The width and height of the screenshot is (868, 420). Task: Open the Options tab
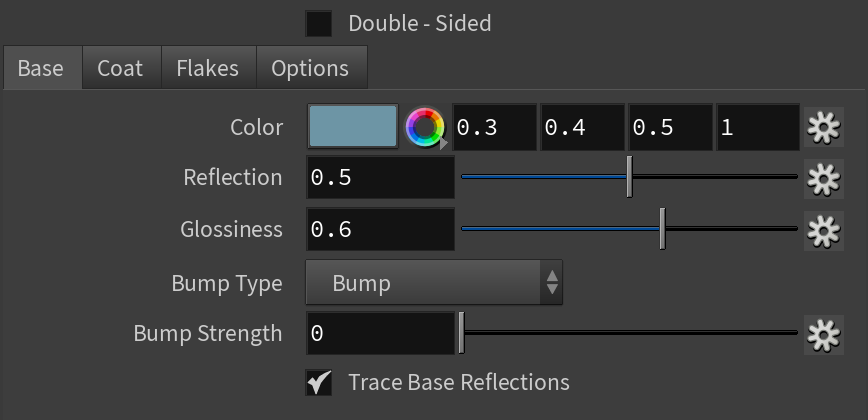tap(310, 68)
